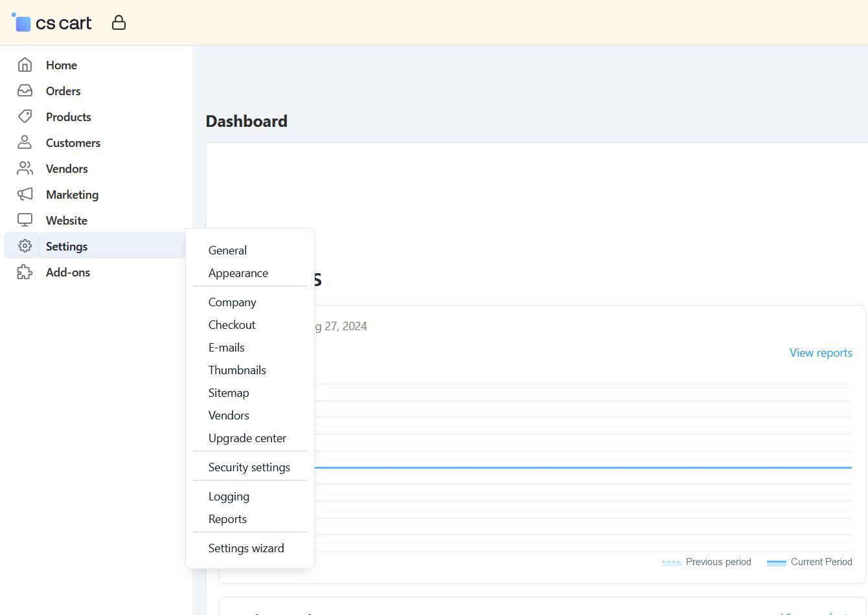Click the CS-Cart logo
Image resolution: width=868 pixels, height=615 pixels.
(x=52, y=23)
